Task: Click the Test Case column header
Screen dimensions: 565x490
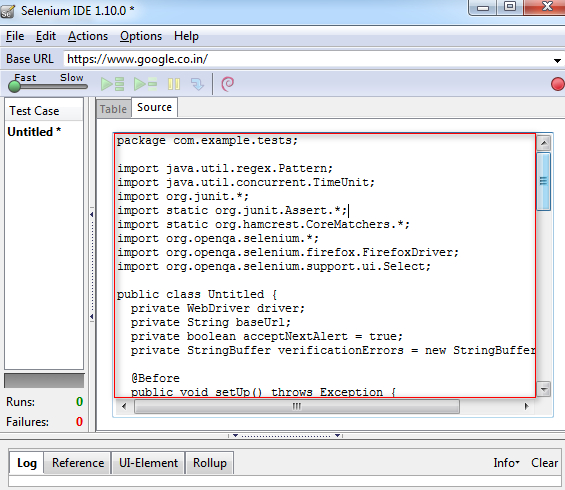Action: (44, 111)
